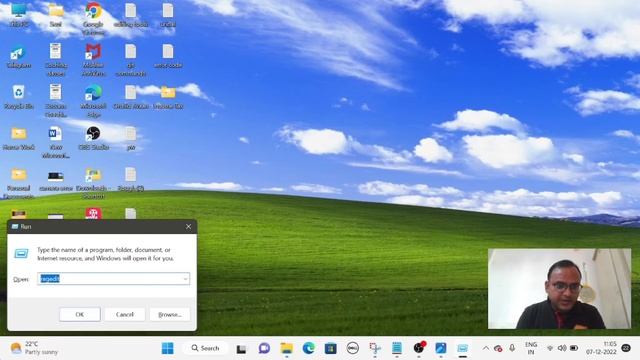The height and width of the screenshot is (360, 640).
Task: Click the Start button on taskbar
Action: pyautogui.click(x=167, y=348)
